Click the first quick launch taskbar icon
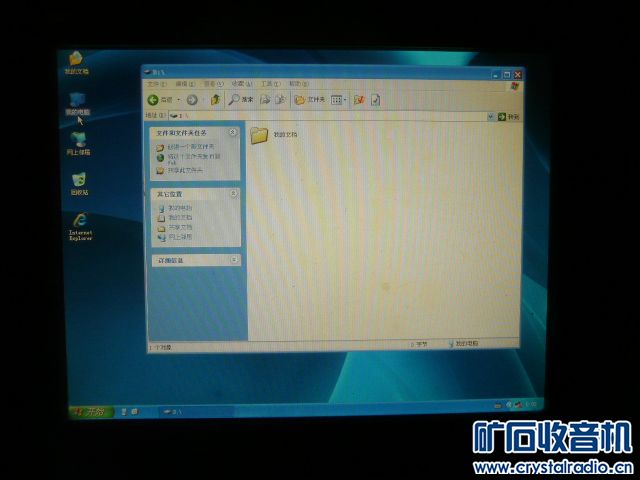 click(x=124, y=412)
